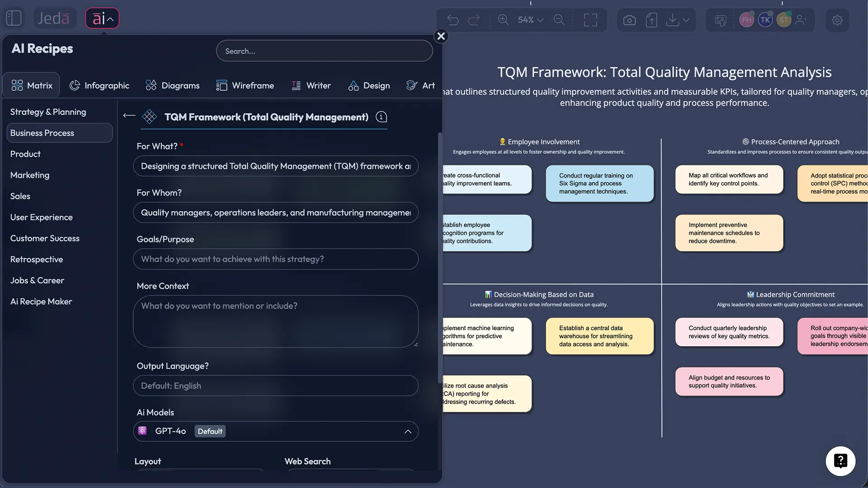Select the zoom in magnifier icon

tap(503, 20)
